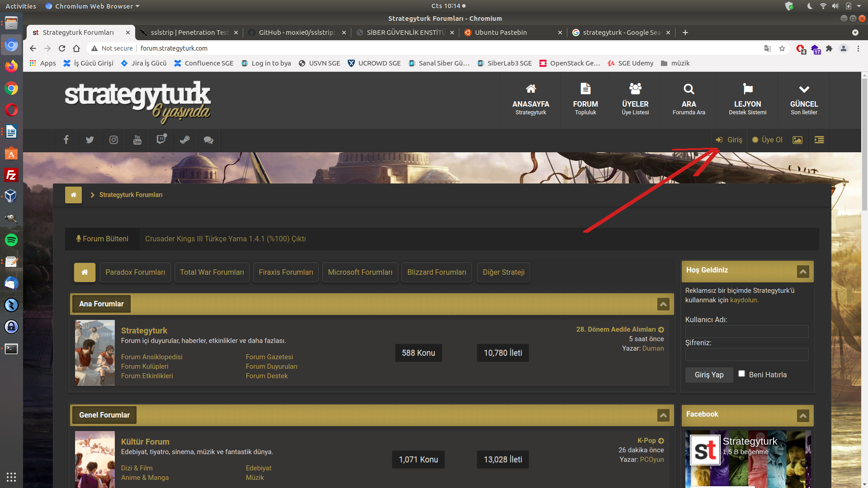Tick the Beni Hatırla checkbox

coord(741,373)
